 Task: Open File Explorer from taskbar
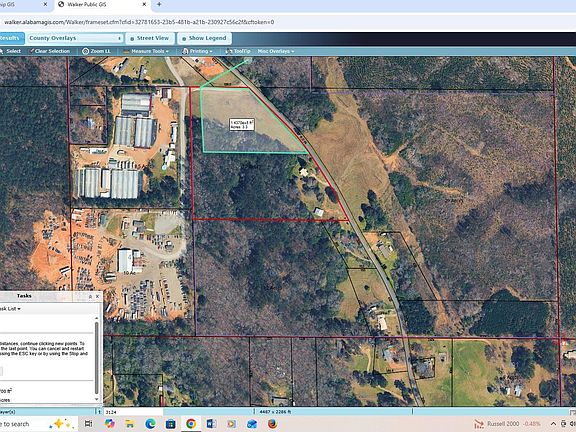tap(130, 424)
